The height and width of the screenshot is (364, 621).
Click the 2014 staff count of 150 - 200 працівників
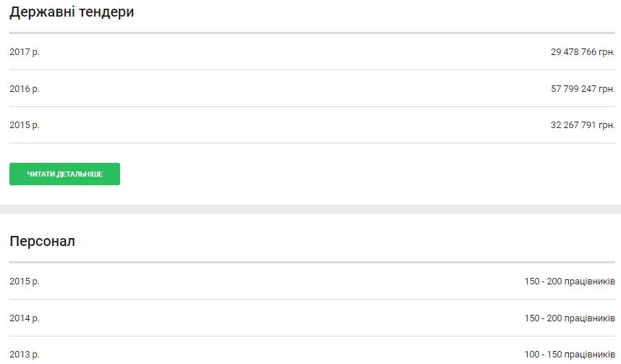(570, 318)
